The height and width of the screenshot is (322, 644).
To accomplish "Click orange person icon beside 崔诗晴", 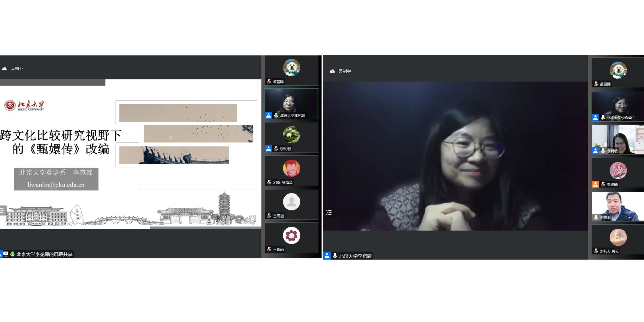I will click(x=595, y=184).
